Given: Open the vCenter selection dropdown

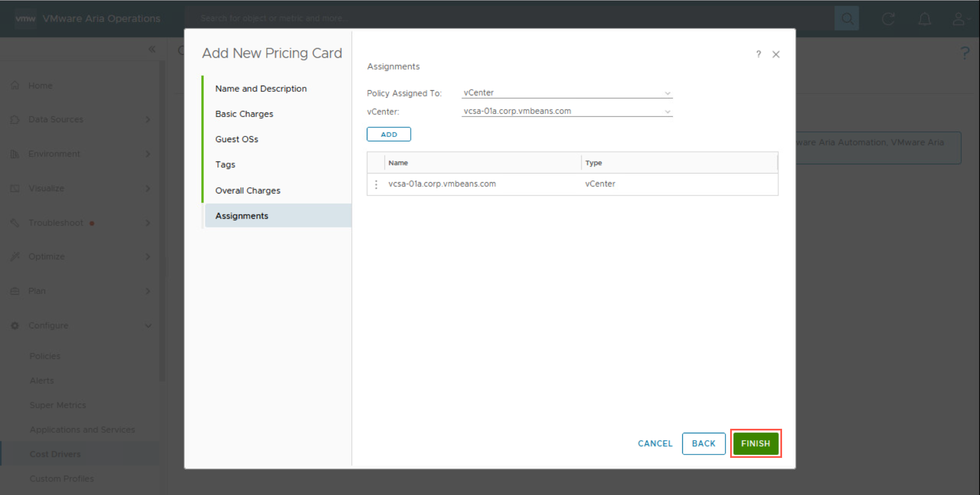Looking at the screenshot, I should pyautogui.click(x=567, y=111).
